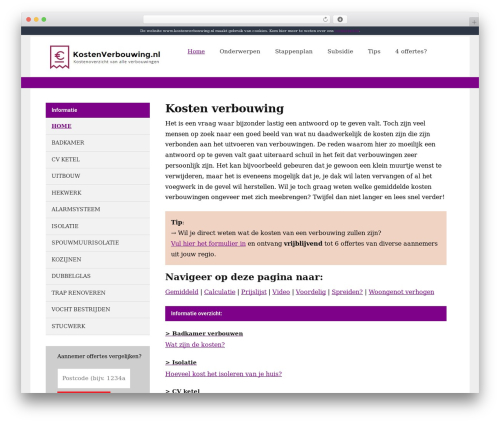Image resolution: width=500 pixels, height=423 pixels.
Task: Click 'Hoeveel kost het isoleren van je huis?'
Action: pos(224,374)
